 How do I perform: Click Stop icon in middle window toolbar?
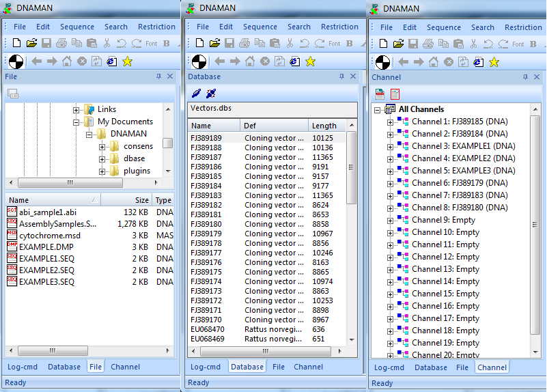[265, 61]
